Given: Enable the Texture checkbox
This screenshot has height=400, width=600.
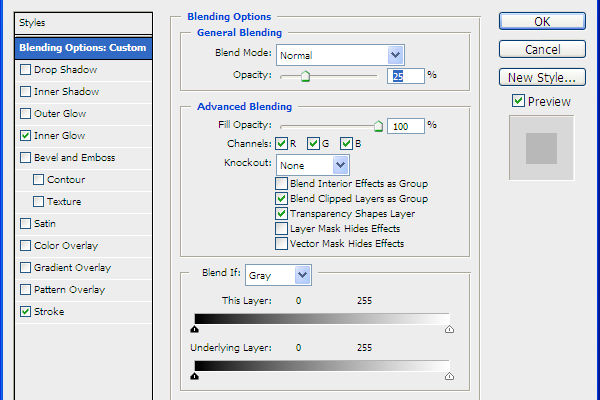Looking at the screenshot, I should click(x=38, y=202).
